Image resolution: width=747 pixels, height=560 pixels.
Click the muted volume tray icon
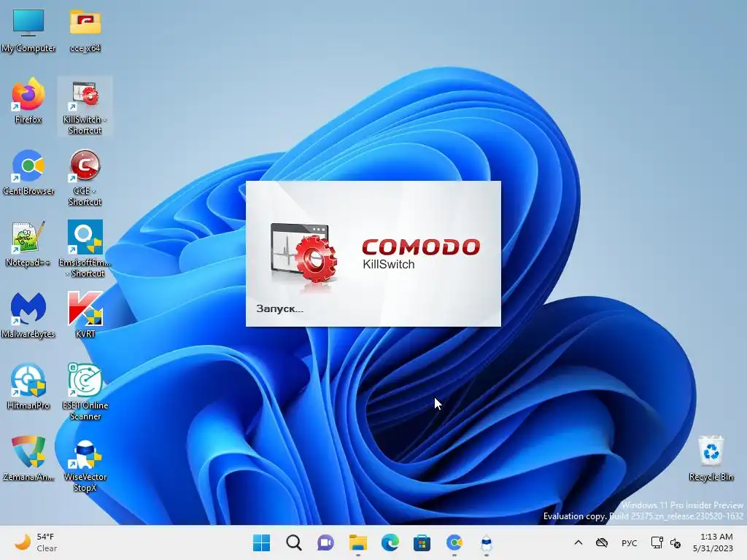(x=676, y=542)
